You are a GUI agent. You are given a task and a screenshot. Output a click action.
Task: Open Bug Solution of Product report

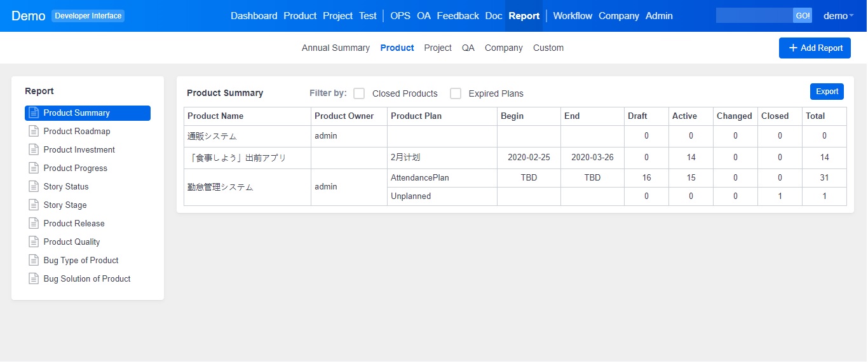87,278
